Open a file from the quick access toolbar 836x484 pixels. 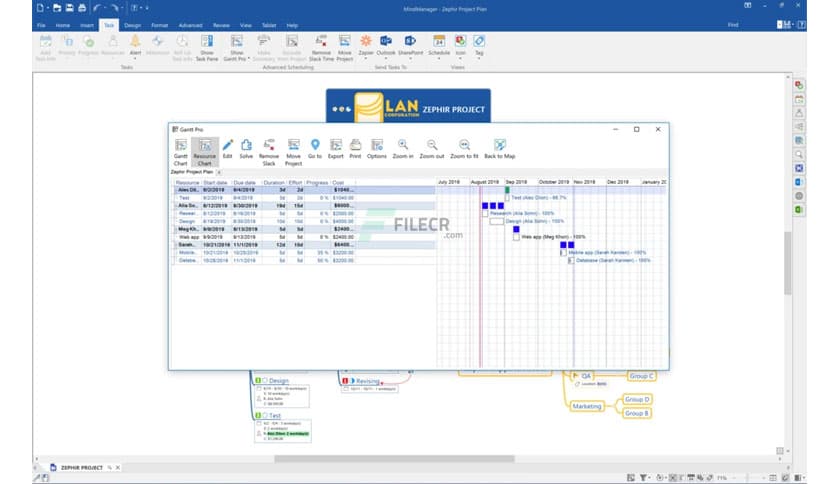tap(57, 8)
